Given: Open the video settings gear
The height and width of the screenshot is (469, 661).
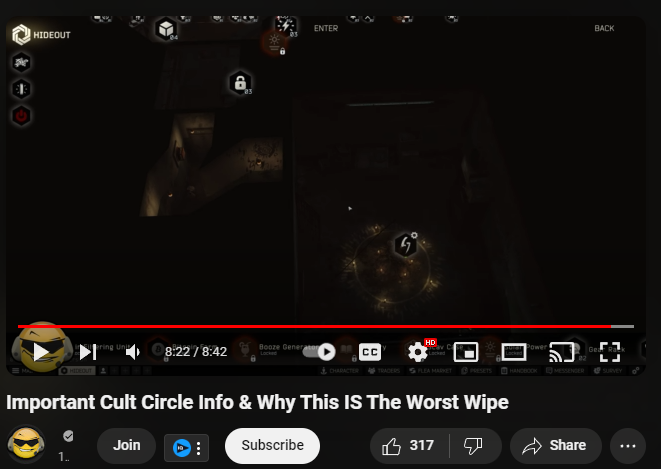Looking at the screenshot, I should [x=418, y=352].
